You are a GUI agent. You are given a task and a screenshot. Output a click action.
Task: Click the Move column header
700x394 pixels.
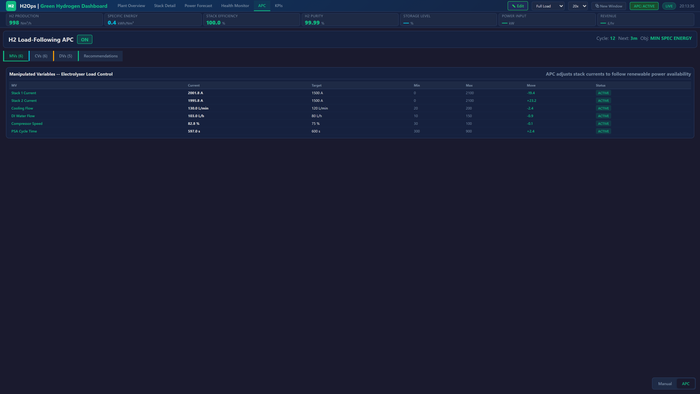tap(531, 85)
